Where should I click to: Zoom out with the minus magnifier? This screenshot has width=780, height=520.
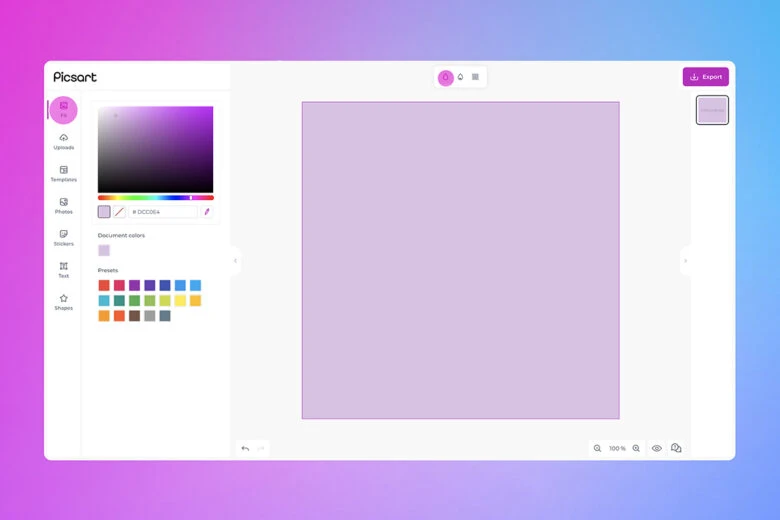598,448
